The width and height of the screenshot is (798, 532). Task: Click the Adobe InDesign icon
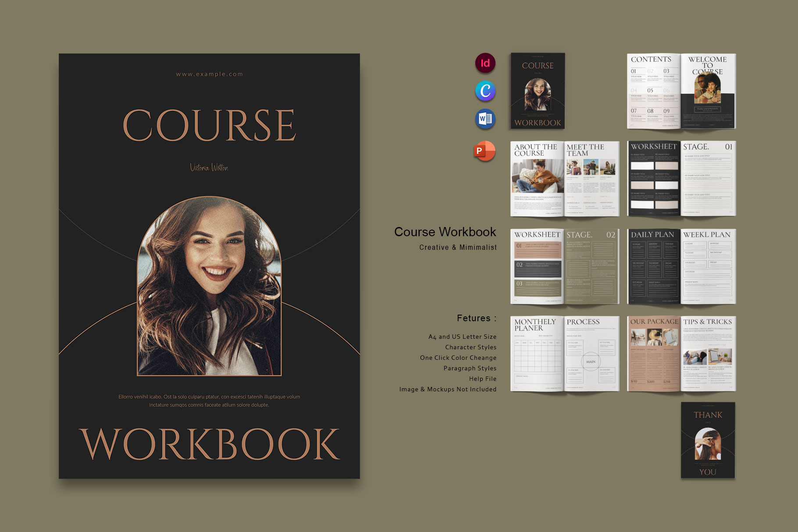(485, 63)
